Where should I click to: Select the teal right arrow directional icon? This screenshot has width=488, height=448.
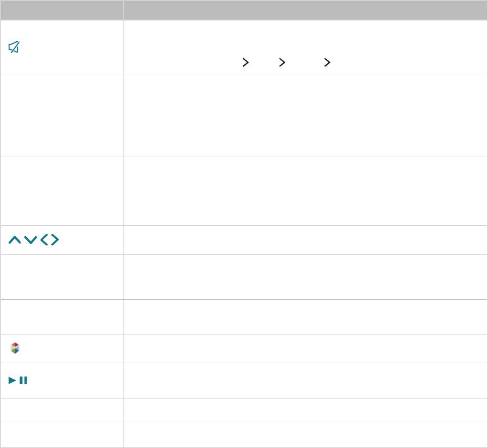[55, 240]
